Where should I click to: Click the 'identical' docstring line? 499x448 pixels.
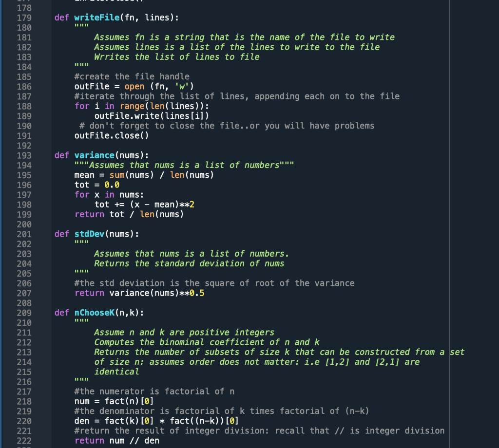116,372
